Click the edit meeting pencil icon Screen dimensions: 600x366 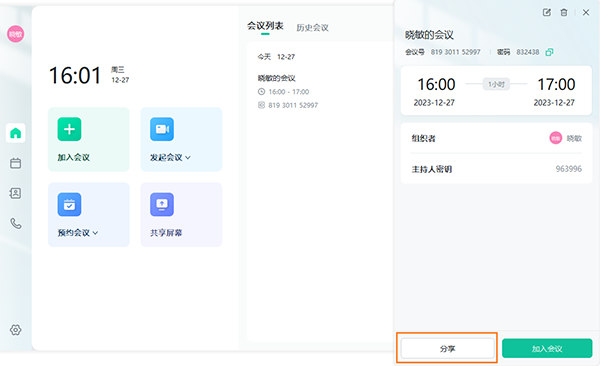(547, 12)
